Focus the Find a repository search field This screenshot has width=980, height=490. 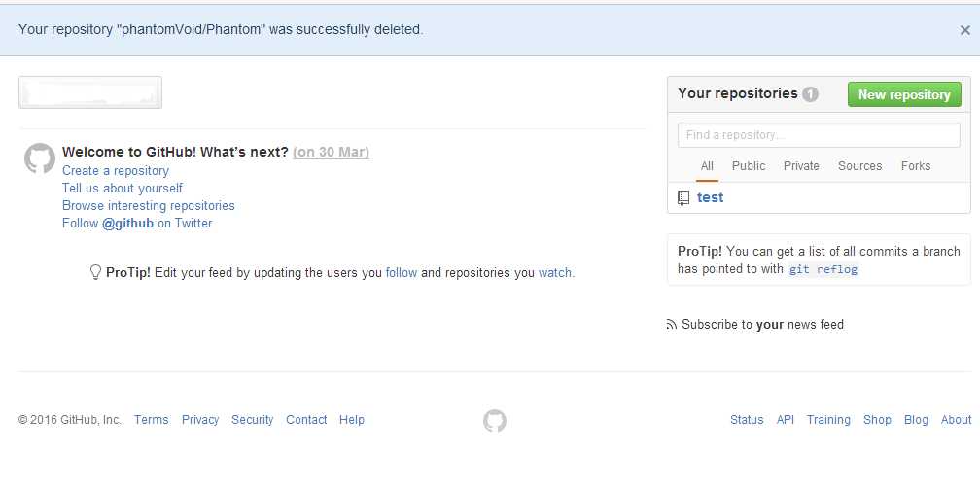click(819, 135)
